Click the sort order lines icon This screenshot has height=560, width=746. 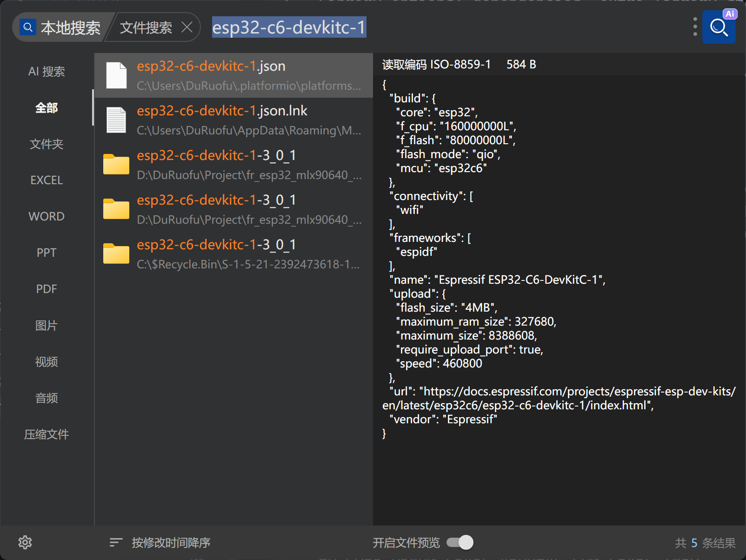(116, 542)
